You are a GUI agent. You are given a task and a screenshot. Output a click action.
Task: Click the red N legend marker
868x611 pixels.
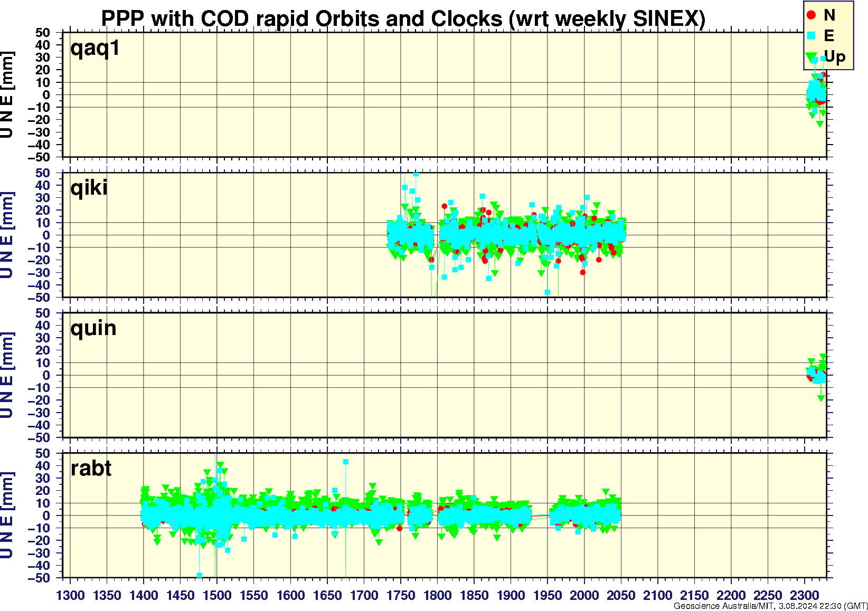[x=811, y=15]
